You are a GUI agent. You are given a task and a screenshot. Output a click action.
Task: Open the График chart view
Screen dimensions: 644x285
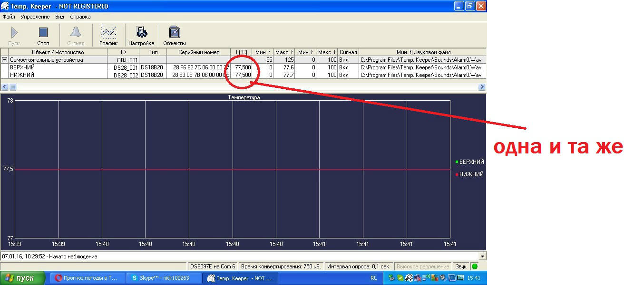pyautogui.click(x=108, y=35)
